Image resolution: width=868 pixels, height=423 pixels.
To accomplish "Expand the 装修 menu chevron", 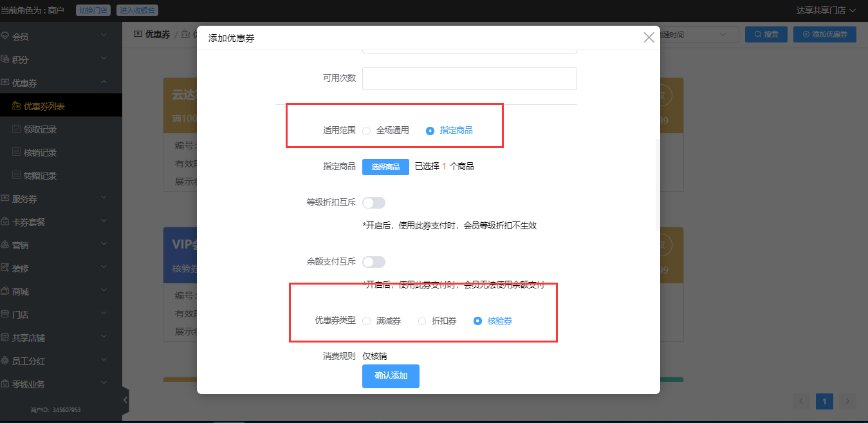I will point(104,268).
